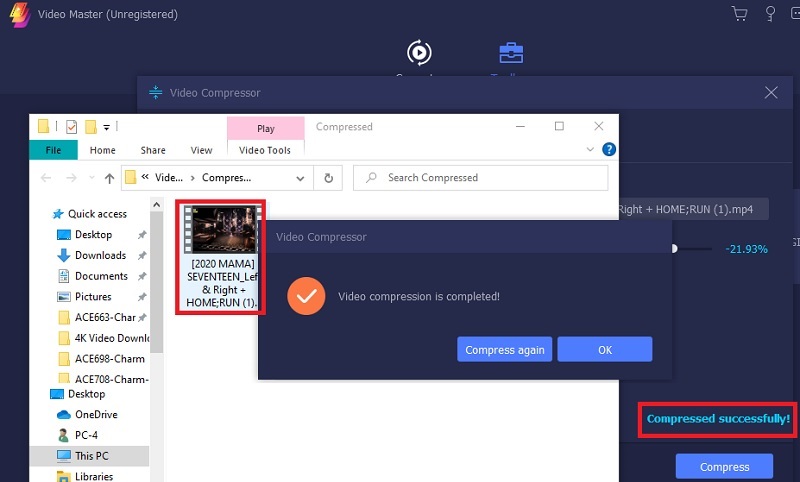Open the shopping cart icon in Video Master
Image resolution: width=800 pixels, height=482 pixels.
coord(739,13)
